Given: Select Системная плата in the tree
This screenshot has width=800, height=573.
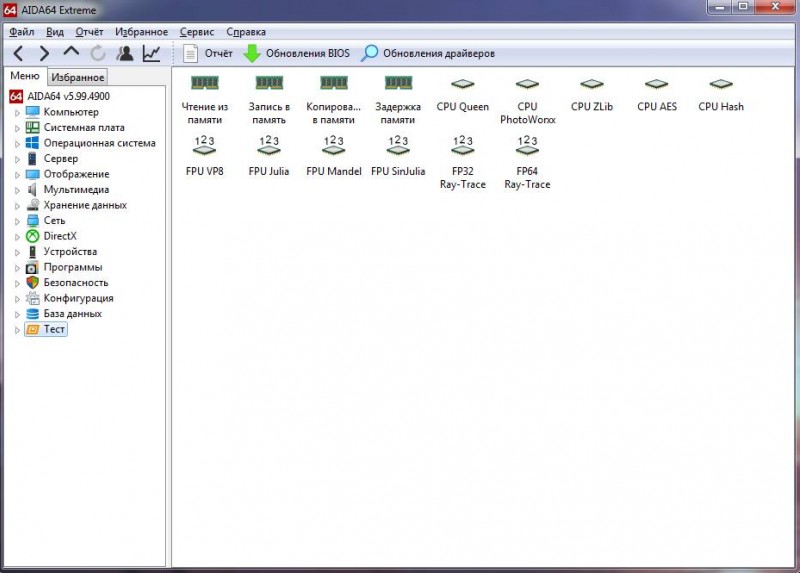Looking at the screenshot, I should (x=75, y=127).
